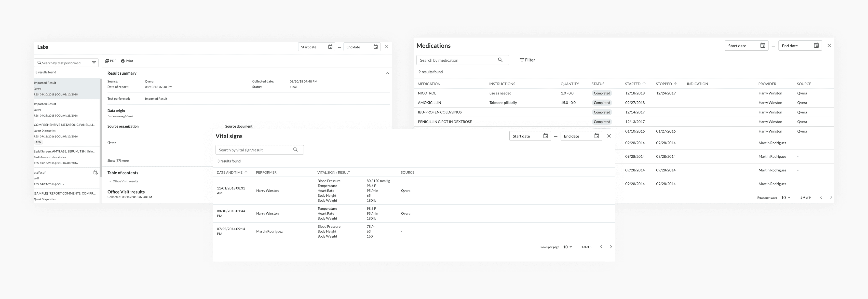Click the Search by medication field

coord(455,60)
